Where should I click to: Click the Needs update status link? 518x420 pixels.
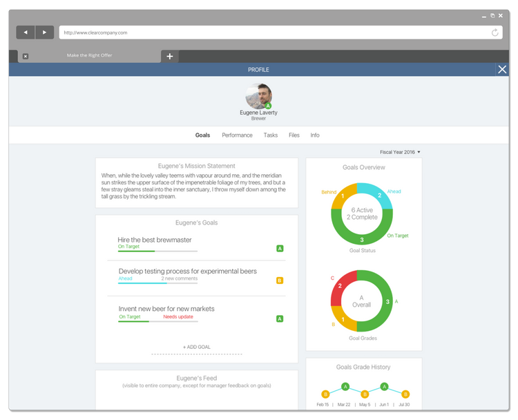pos(178,316)
